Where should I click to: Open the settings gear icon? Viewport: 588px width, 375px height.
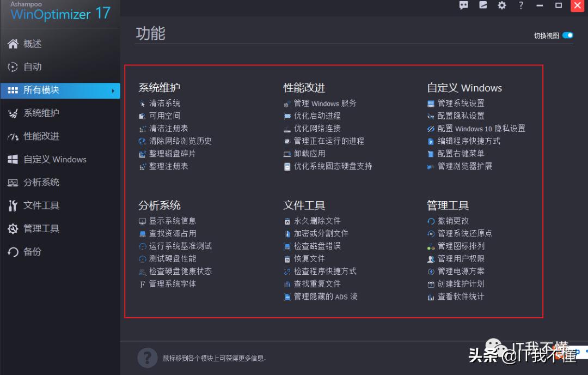[501, 6]
